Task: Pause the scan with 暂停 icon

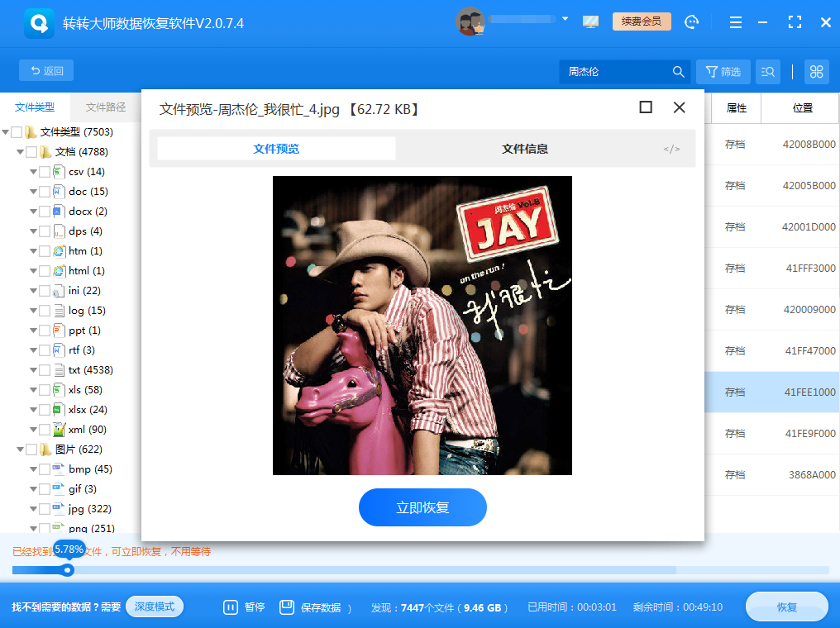Action: pyautogui.click(x=231, y=607)
